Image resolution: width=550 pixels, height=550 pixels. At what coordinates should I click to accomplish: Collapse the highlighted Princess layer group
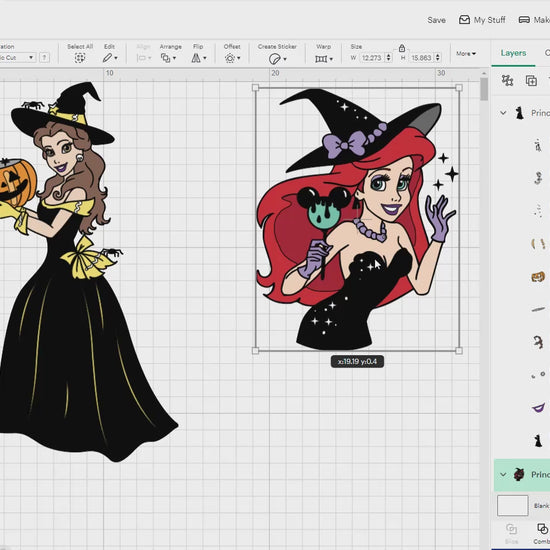point(503,474)
